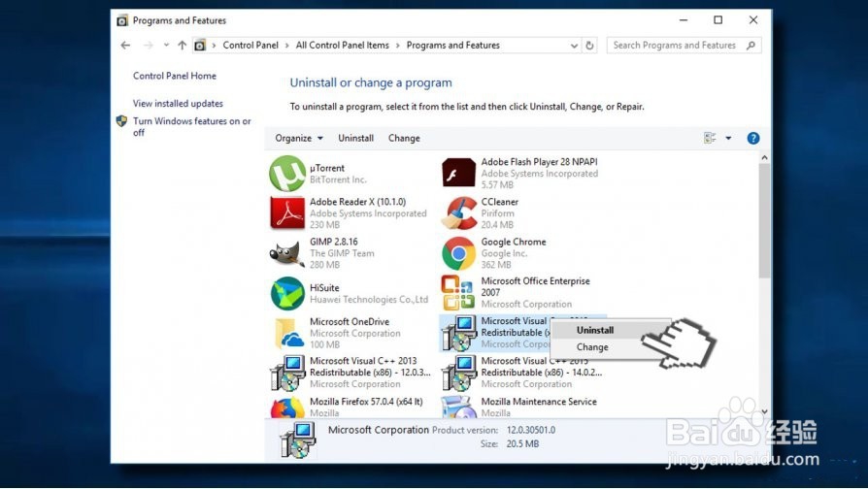
Task: Go up one level with up arrow
Action: [x=183, y=46]
